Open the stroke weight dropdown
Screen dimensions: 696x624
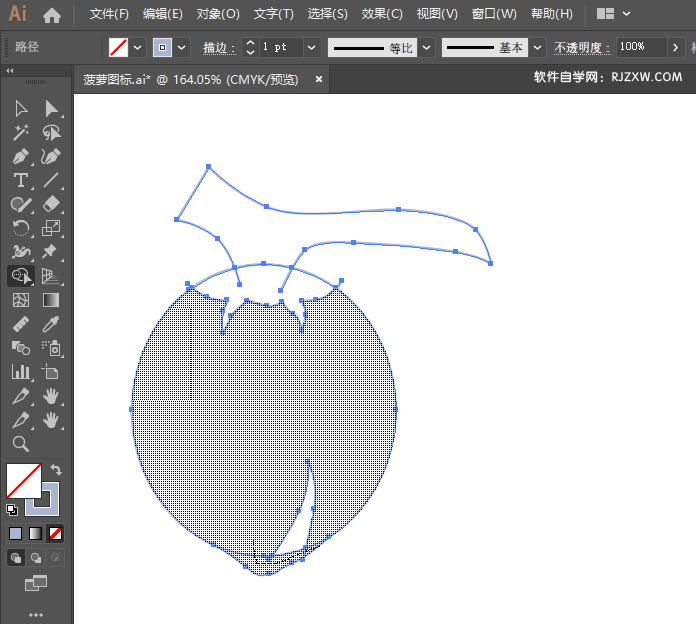(311, 47)
